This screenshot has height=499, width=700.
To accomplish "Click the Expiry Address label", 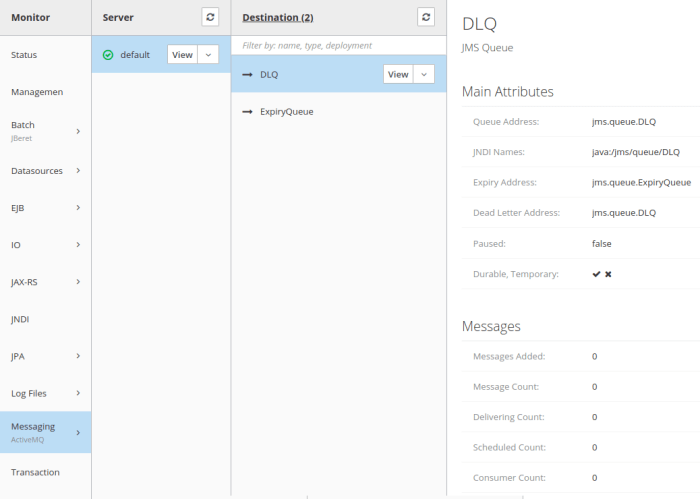I will coord(505,183).
